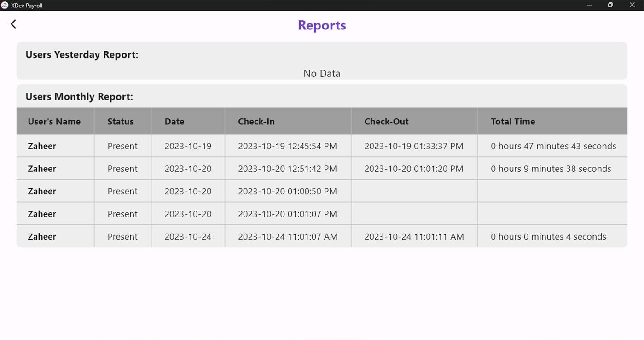The height and width of the screenshot is (340, 644).
Task: Sort by the Check-Out column header
Action: pos(386,121)
